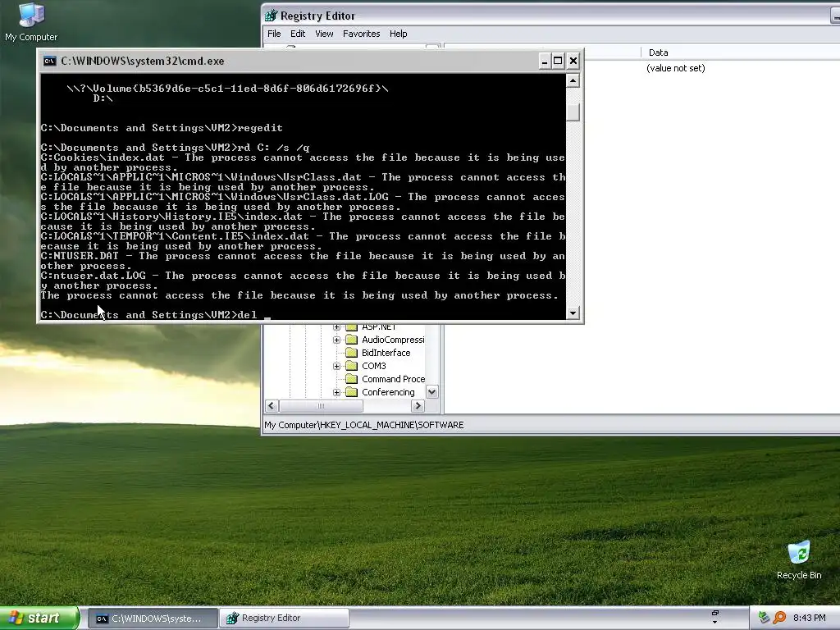Open the File menu in Registry Editor
840x630 pixels.
[274, 34]
